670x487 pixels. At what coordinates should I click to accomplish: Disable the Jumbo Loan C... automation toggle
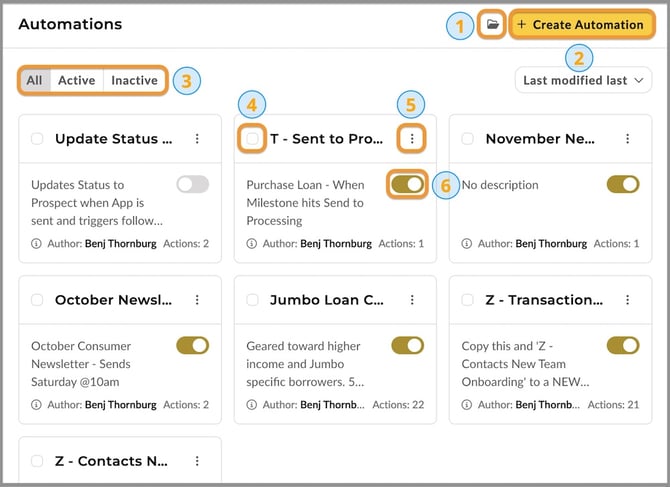click(x=408, y=346)
